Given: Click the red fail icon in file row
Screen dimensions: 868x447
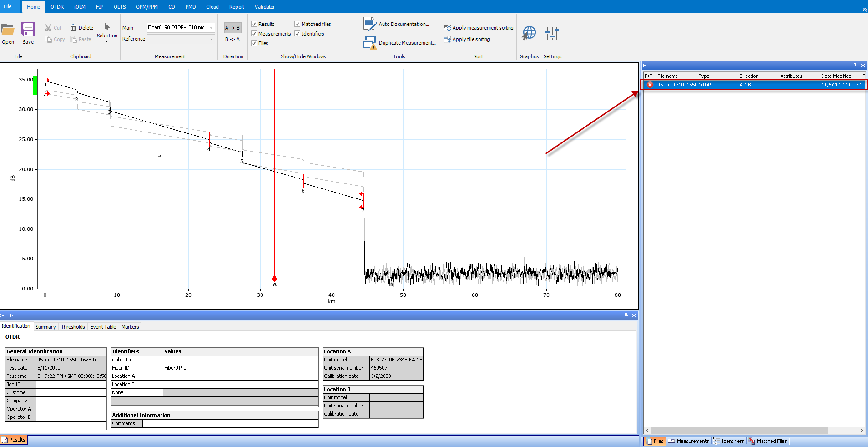Looking at the screenshot, I should tap(650, 85).
